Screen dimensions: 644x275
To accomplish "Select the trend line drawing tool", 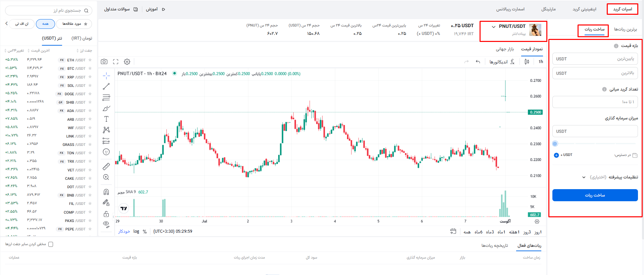I will [x=106, y=87].
